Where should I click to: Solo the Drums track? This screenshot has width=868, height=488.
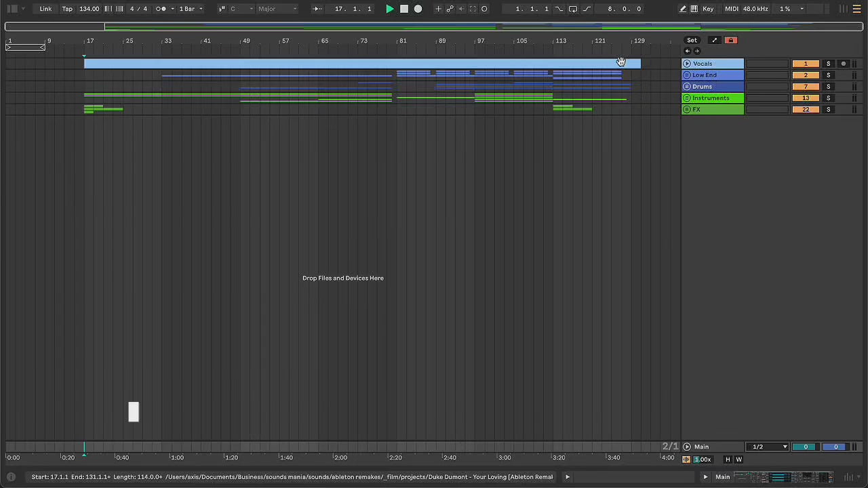point(828,87)
